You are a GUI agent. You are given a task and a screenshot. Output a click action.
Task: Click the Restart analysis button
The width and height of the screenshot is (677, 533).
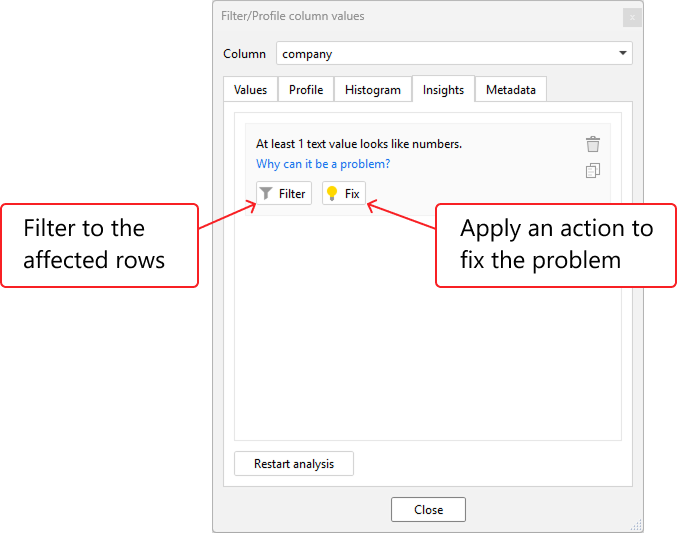pyautogui.click(x=294, y=463)
